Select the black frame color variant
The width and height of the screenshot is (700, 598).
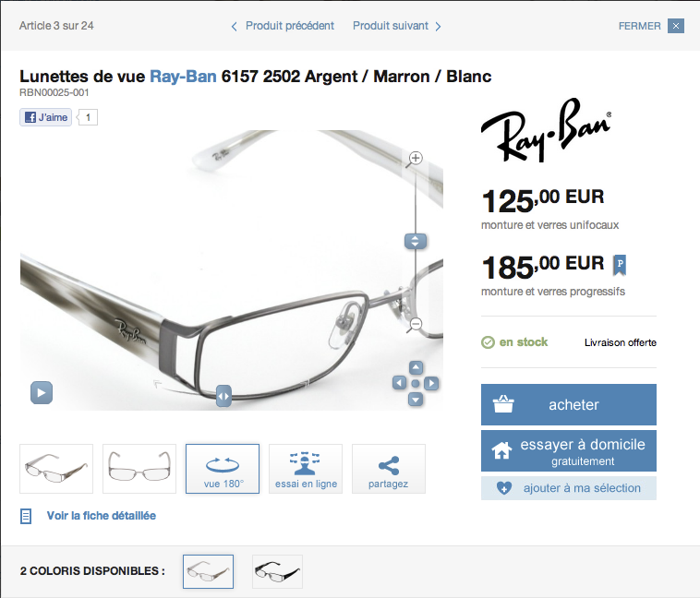point(277,571)
